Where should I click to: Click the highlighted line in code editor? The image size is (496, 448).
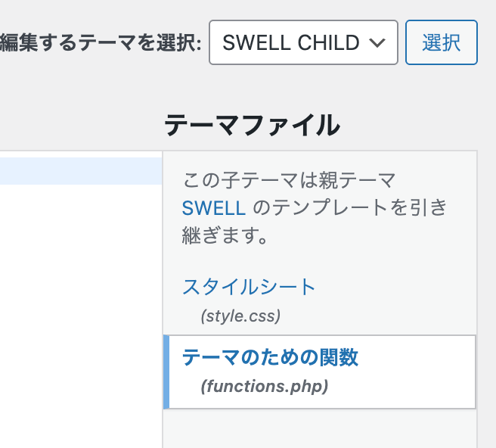coord(80,171)
